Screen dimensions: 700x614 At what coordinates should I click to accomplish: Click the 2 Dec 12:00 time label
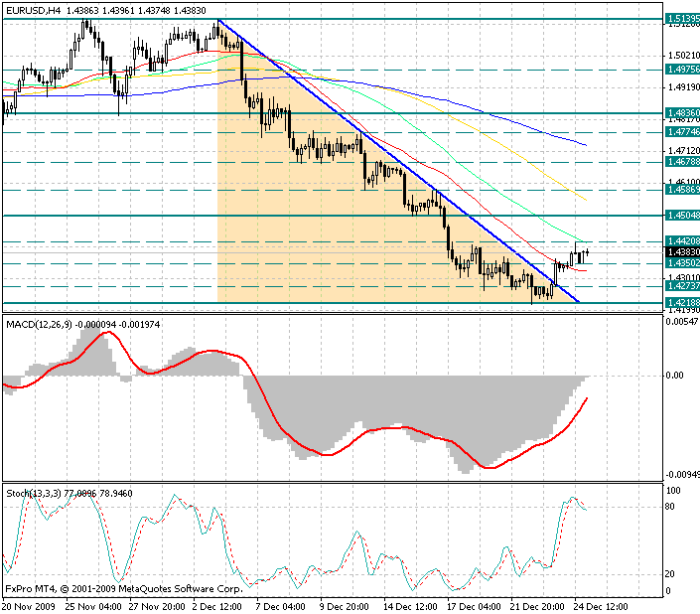tap(216, 607)
